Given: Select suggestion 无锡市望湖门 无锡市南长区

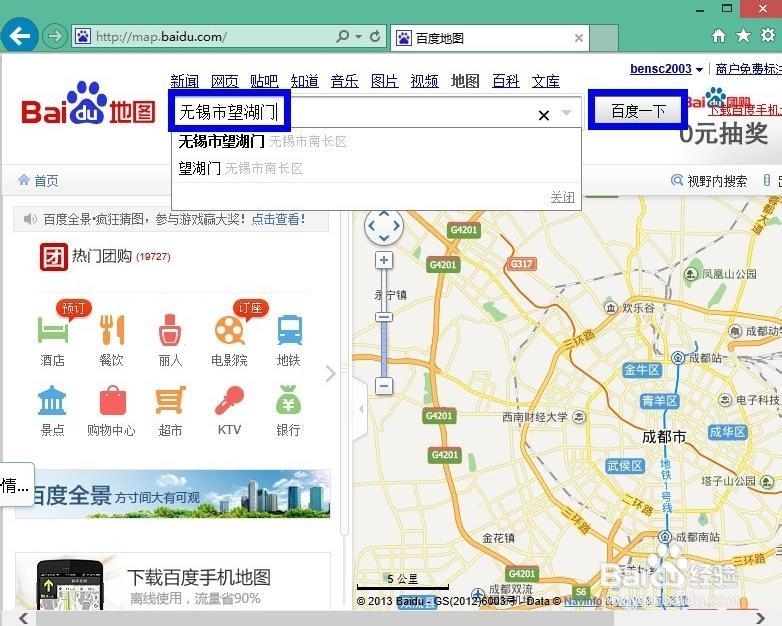Looking at the screenshot, I should click(377, 142).
